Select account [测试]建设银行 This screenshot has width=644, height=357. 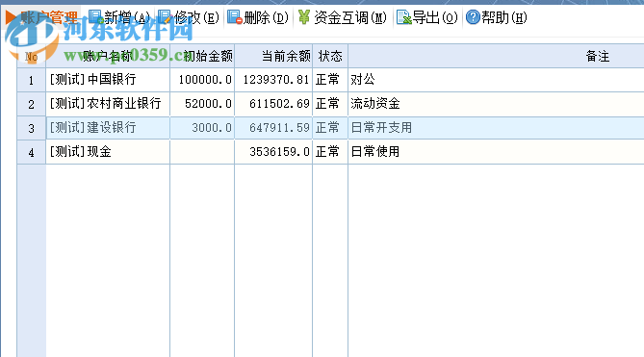click(x=92, y=128)
